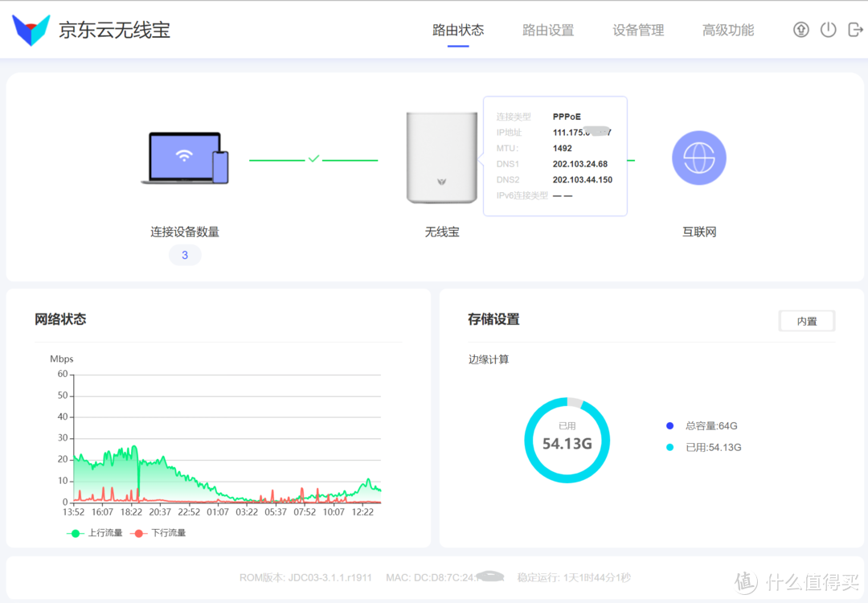Click the connected devices count badge showing 3
The height and width of the screenshot is (603, 868).
185,255
